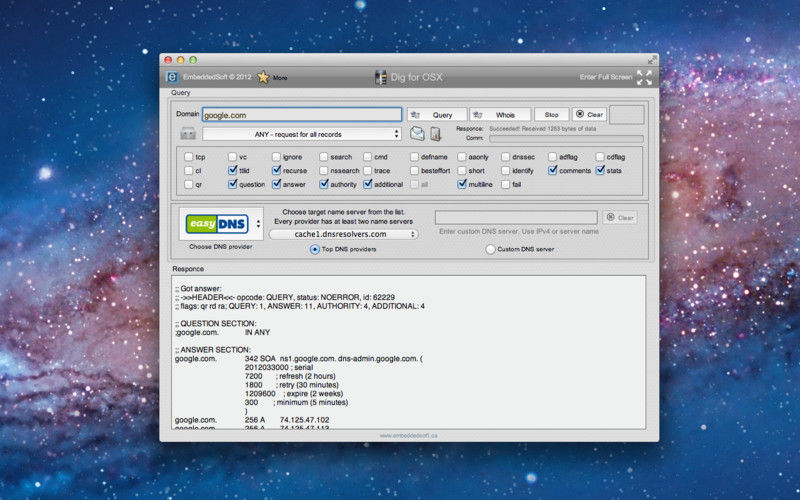Enable the cdflag checkbox
Screen dimensions: 800x500
pyautogui.click(x=600, y=157)
